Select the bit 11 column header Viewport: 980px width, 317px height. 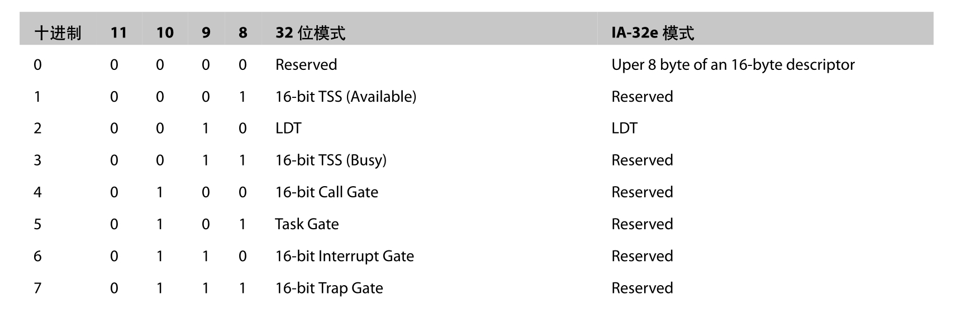(118, 33)
